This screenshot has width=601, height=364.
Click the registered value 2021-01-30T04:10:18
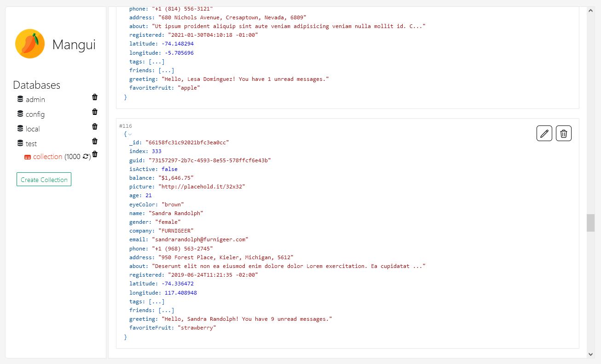[x=213, y=35]
